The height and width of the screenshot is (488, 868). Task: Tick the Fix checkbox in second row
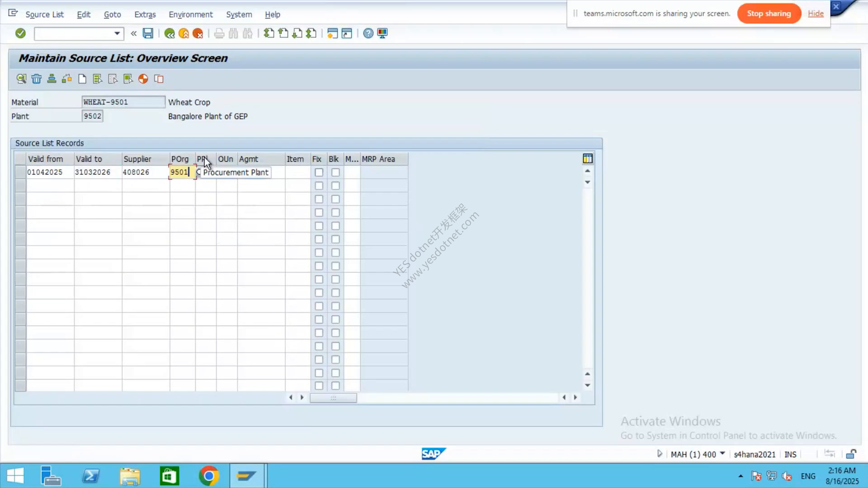319,186
